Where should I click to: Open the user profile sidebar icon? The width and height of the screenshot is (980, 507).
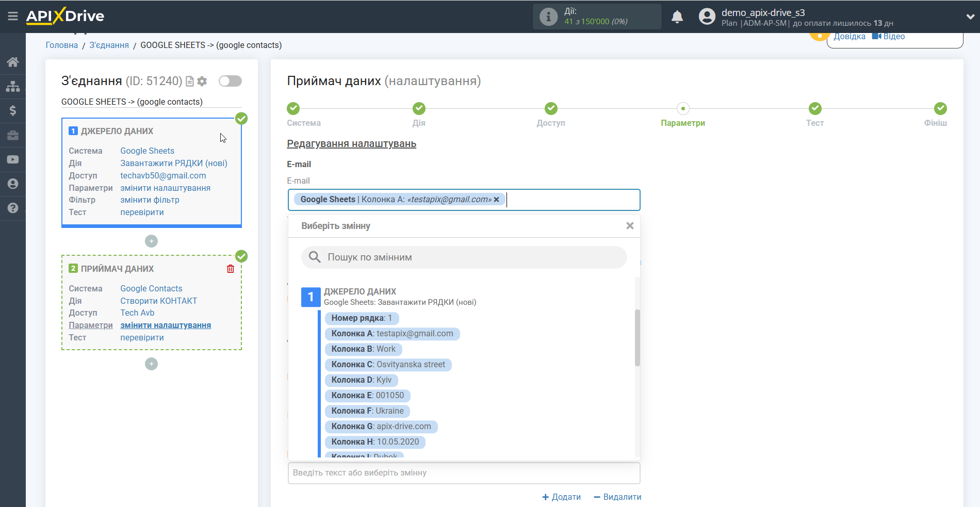pos(13,184)
